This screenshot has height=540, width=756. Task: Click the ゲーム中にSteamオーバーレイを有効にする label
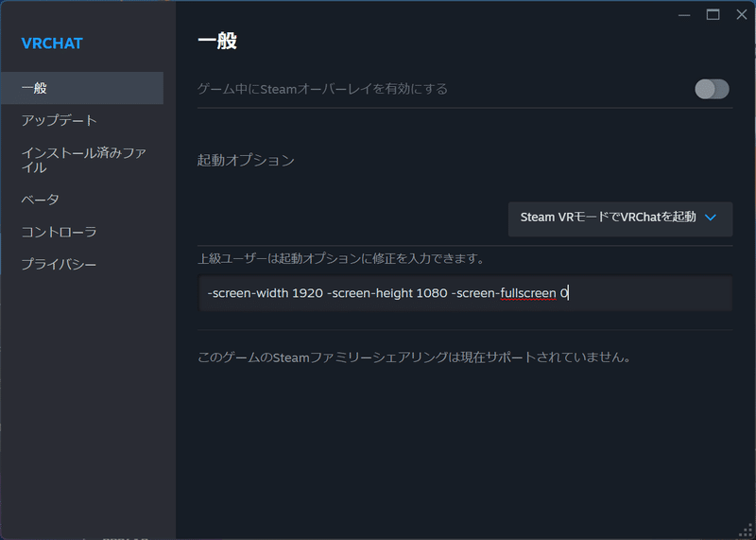322,89
